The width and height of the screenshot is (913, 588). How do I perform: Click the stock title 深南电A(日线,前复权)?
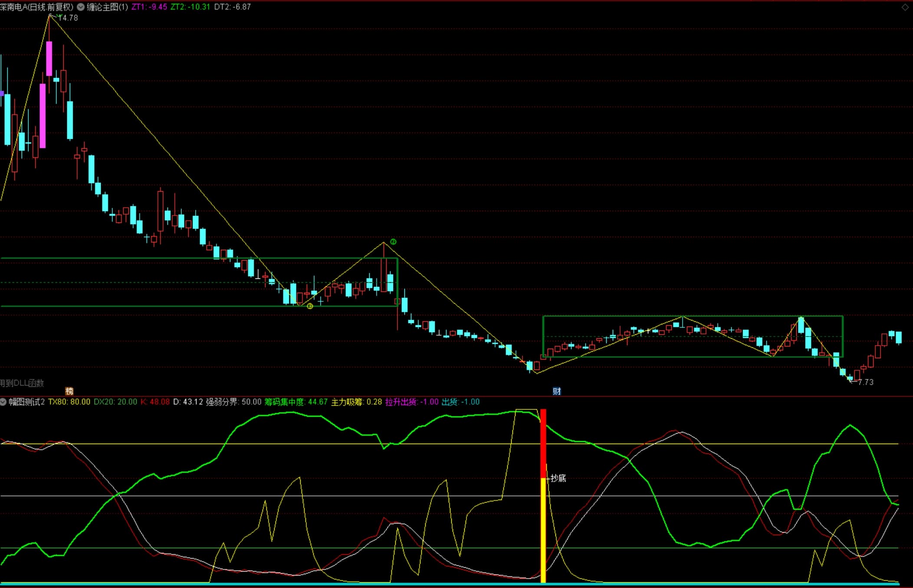tap(37, 7)
